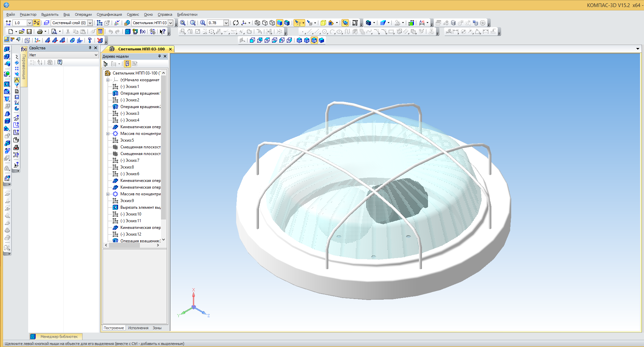The image size is (644, 347).
Task: Rebuild the model with the rotate arrows icon
Action: [x=236, y=23]
